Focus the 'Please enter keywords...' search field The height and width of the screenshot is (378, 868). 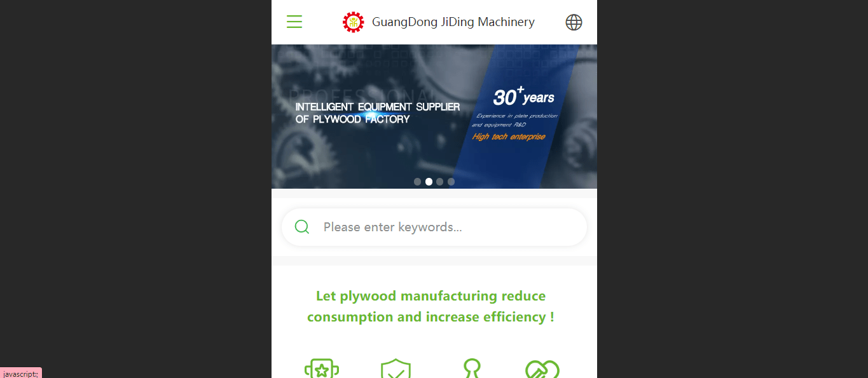click(x=434, y=227)
